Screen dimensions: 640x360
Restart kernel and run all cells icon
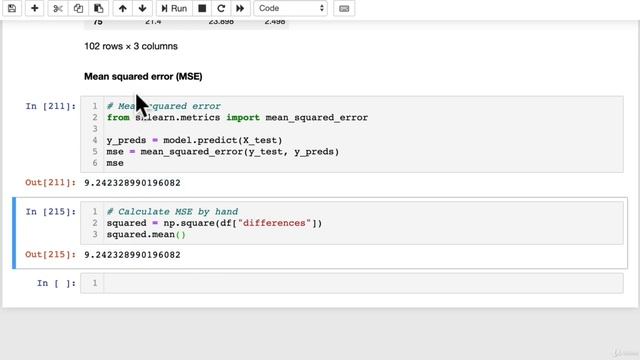click(240, 8)
